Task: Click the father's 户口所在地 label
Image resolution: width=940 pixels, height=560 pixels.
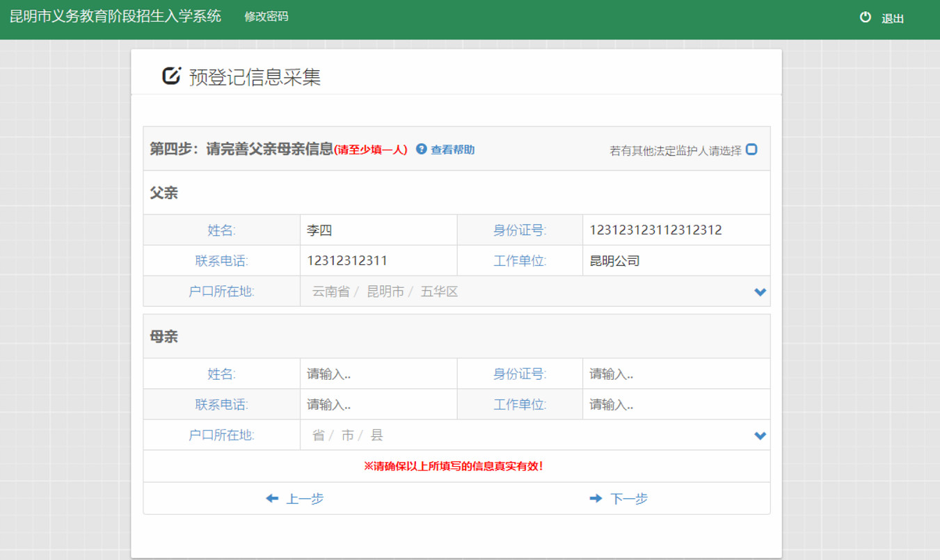Action: point(221,291)
